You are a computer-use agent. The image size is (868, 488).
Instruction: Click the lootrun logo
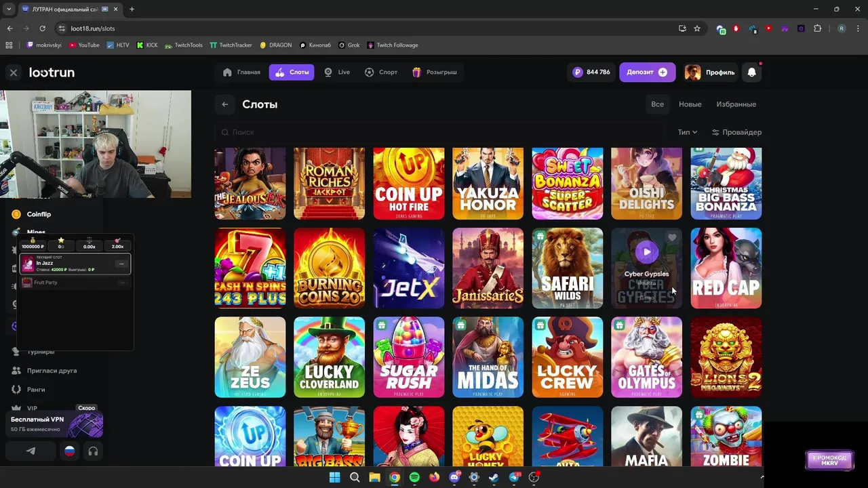(x=52, y=73)
